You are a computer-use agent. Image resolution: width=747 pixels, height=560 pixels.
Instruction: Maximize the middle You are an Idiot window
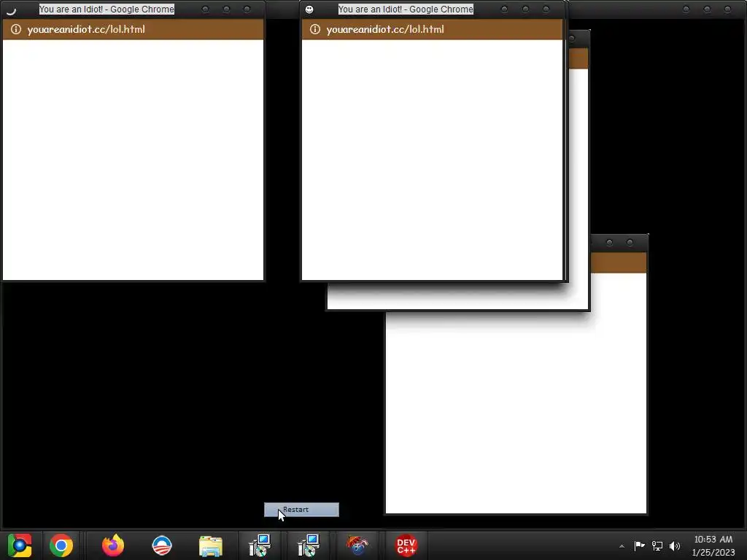525,9
